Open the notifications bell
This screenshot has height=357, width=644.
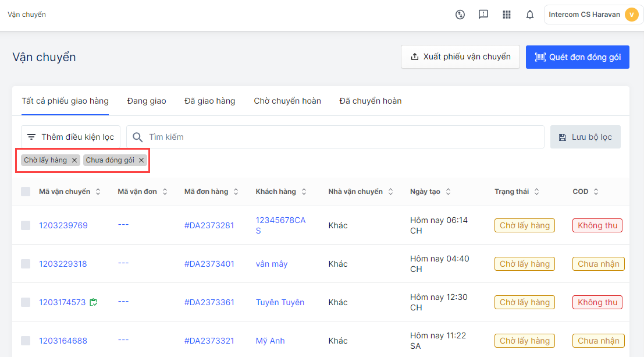(x=530, y=15)
